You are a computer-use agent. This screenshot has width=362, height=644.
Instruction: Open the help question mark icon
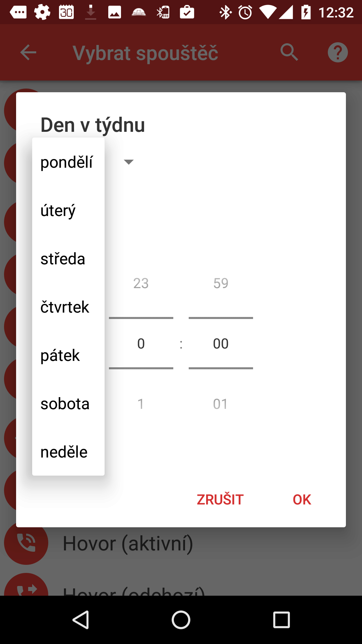click(338, 52)
